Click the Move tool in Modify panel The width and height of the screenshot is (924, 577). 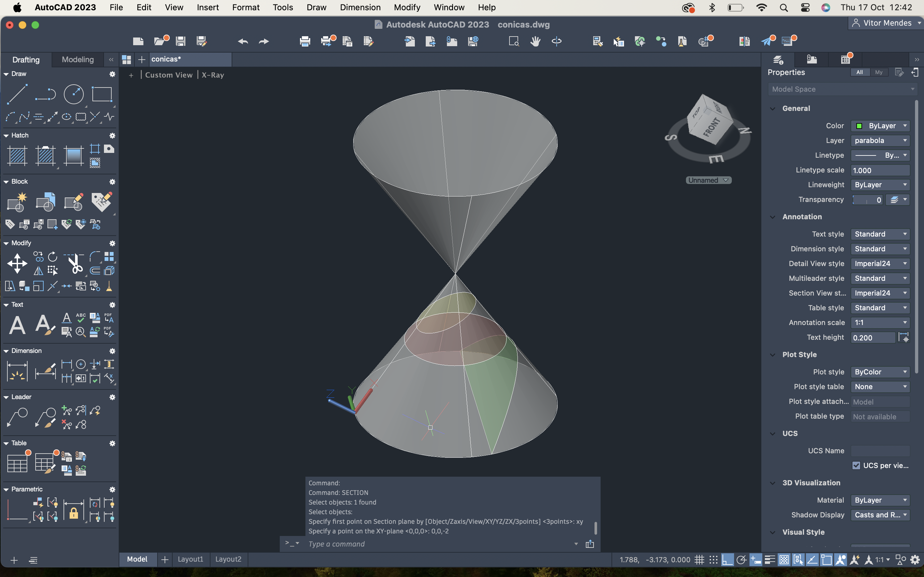(17, 263)
